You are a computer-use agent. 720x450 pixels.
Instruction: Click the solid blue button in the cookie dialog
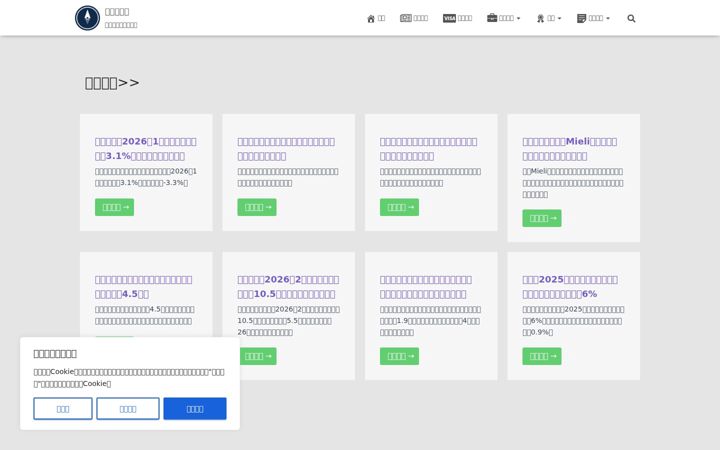(195, 409)
